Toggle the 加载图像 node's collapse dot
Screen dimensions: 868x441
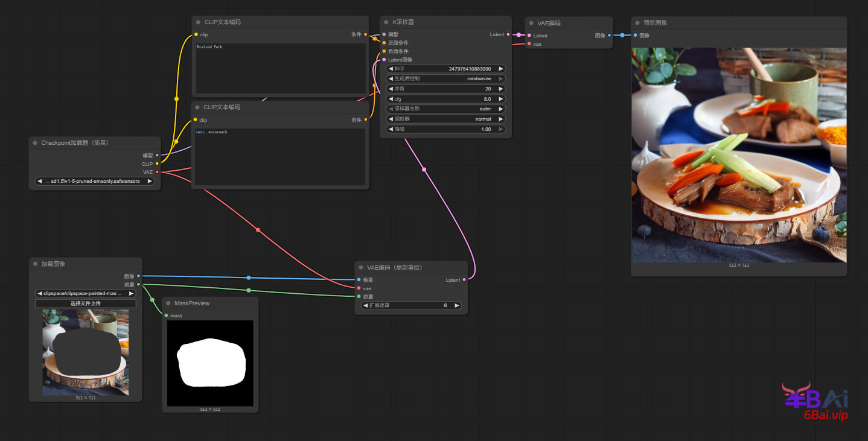(35, 264)
